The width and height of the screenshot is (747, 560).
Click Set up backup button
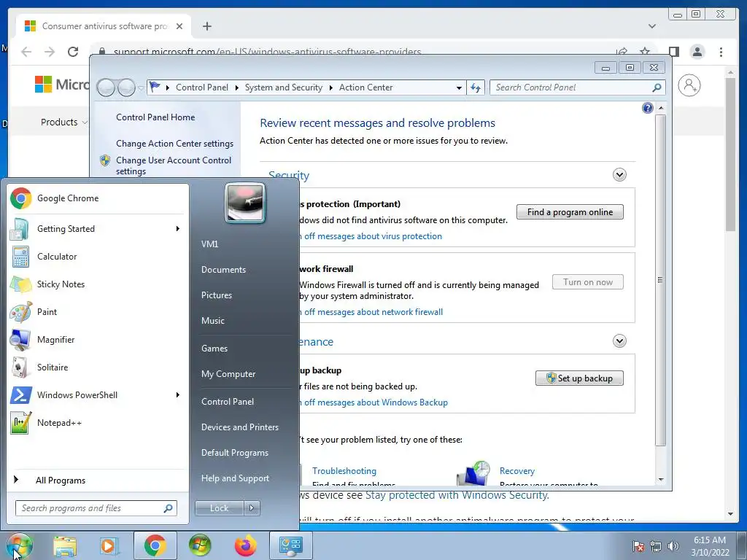(x=579, y=378)
